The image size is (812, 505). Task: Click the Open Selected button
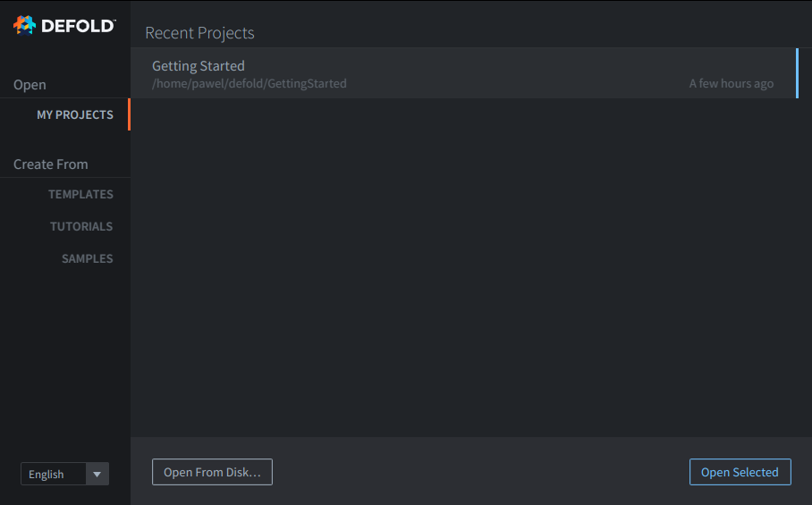(740, 472)
